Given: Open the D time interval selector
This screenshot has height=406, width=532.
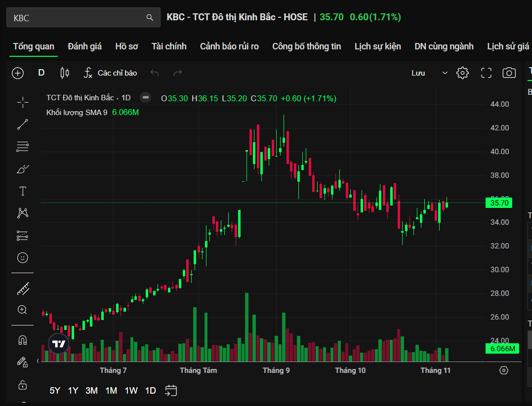Looking at the screenshot, I should coord(41,73).
